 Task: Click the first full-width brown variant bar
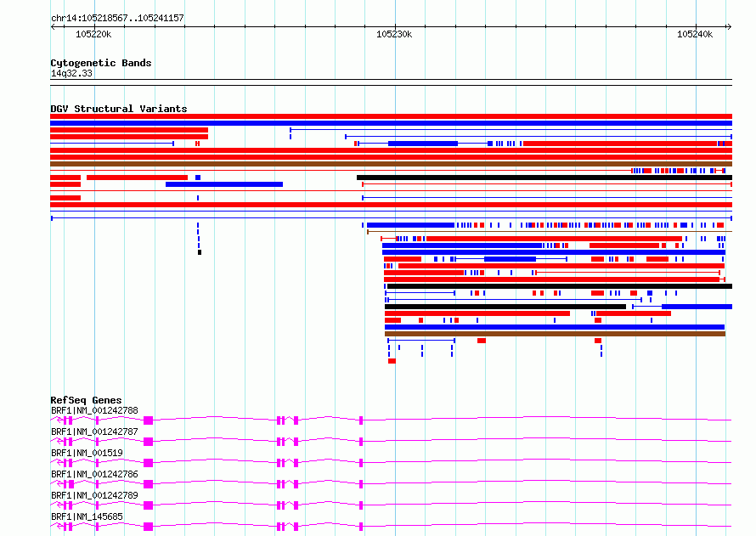pyautogui.click(x=391, y=164)
